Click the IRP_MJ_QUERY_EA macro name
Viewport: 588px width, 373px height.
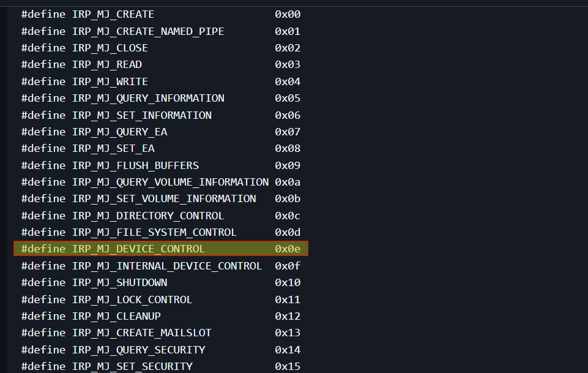119,132
